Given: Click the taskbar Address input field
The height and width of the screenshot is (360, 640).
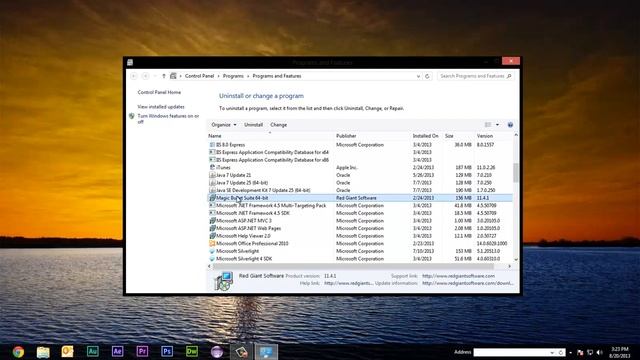Looking at the screenshot, I should click(511, 352).
